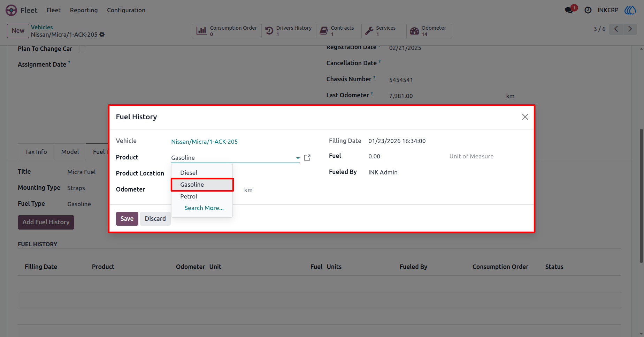644x337 pixels.
Task: Switch to the Model tab
Action: click(70, 152)
